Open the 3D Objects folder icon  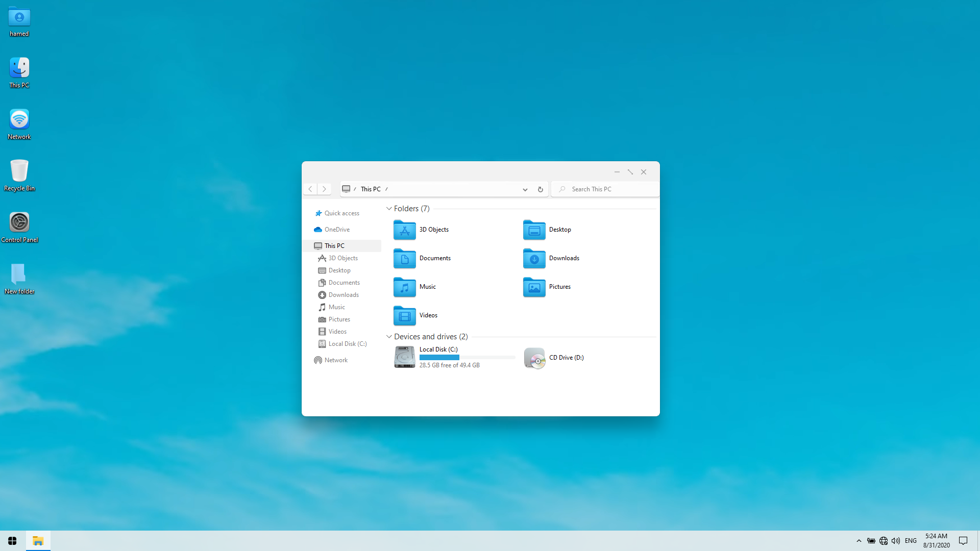(404, 230)
